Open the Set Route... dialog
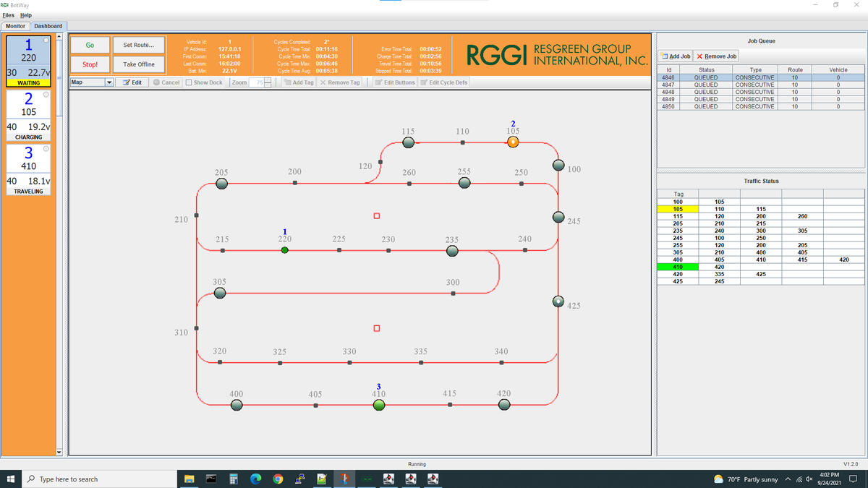Viewport: 868px width, 488px height. [x=138, y=45]
